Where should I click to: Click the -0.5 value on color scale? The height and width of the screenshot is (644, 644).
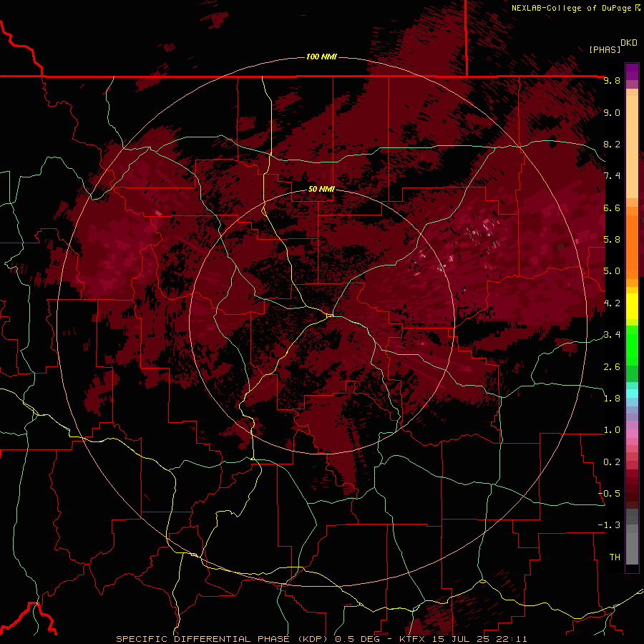click(610, 494)
